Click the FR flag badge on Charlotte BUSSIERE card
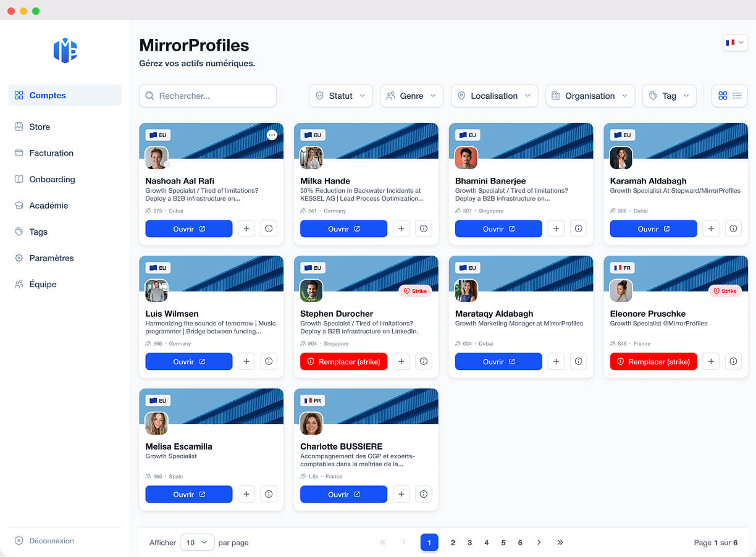The width and height of the screenshot is (756, 557). coord(313,401)
